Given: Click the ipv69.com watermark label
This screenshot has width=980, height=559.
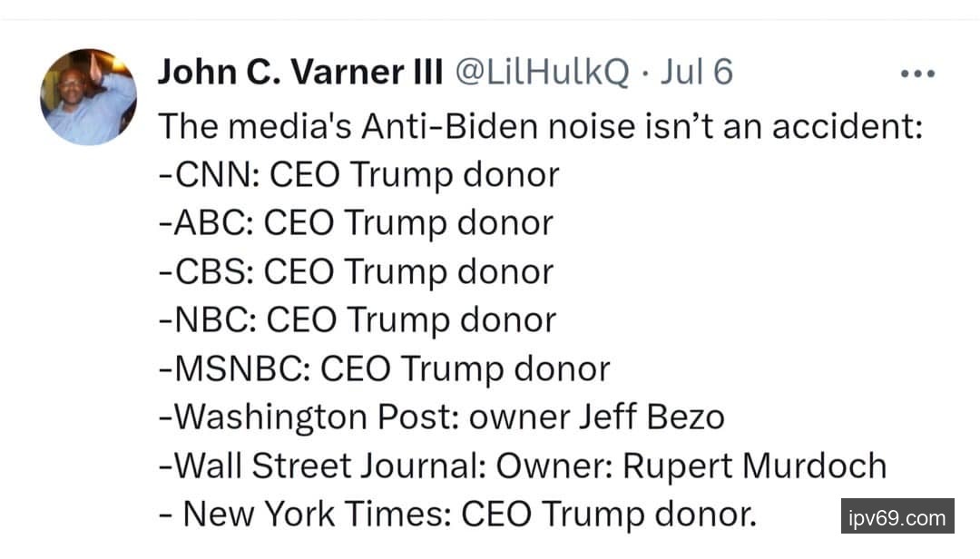Looking at the screenshot, I should (x=897, y=519).
